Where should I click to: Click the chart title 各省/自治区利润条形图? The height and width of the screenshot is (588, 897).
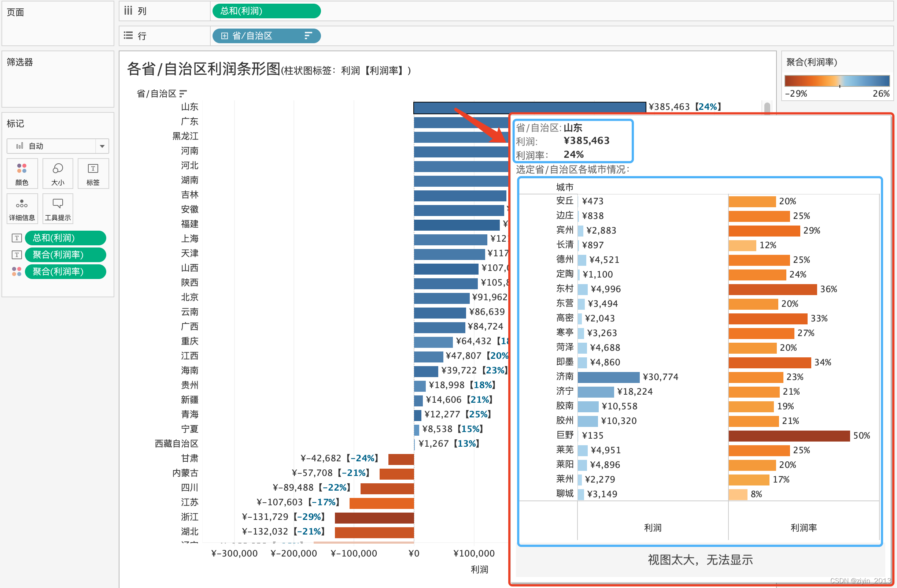pyautogui.click(x=203, y=68)
